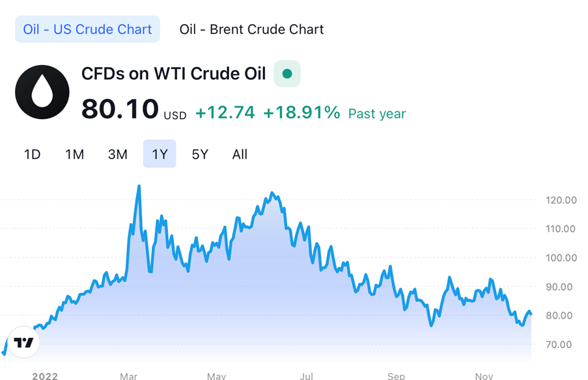Image resolution: width=588 pixels, height=380 pixels.
Task: Click the 80.10 current price value
Action: [x=120, y=109]
